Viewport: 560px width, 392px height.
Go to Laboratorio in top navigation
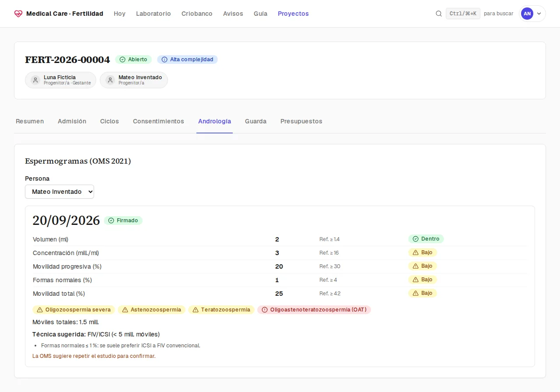click(154, 14)
